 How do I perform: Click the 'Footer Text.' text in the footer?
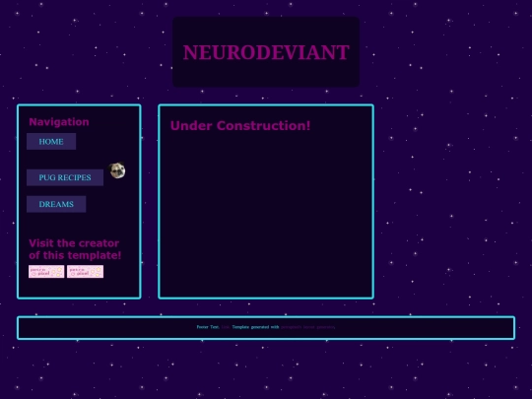pos(208,327)
